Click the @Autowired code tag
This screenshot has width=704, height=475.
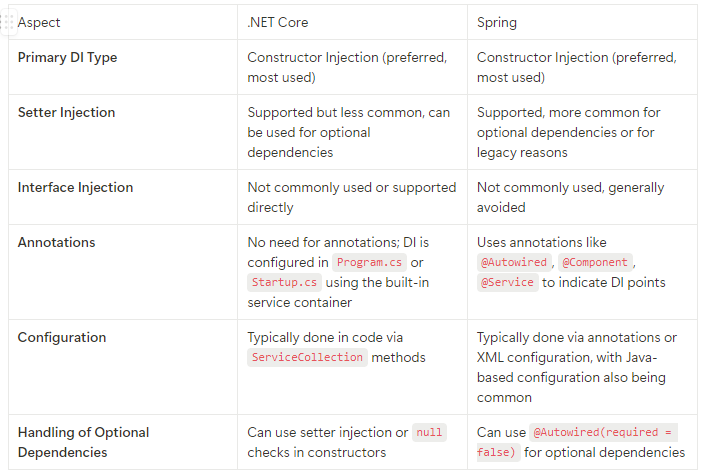click(x=514, y=262)
